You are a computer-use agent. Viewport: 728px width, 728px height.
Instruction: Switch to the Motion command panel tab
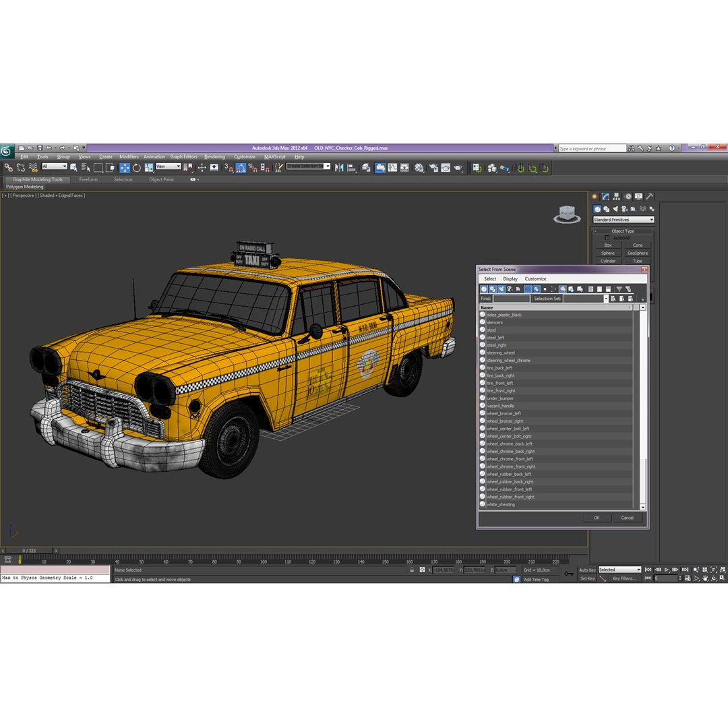click(x=628, y=196)
